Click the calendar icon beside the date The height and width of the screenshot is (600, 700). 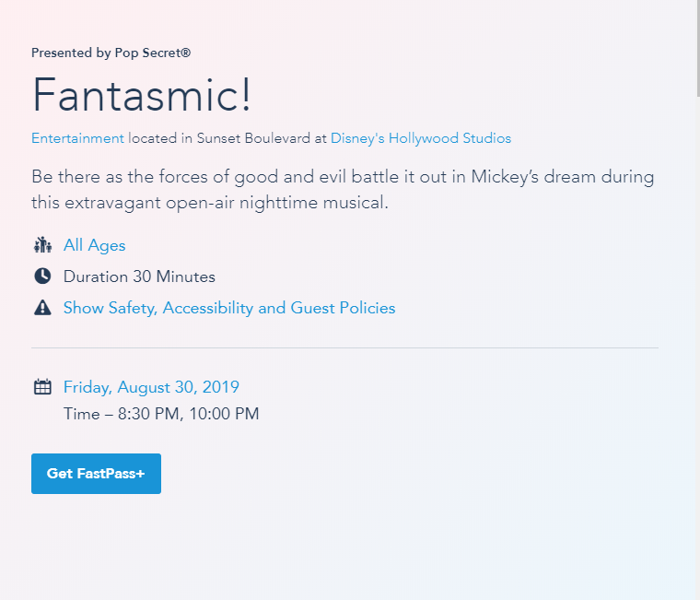click(x=42, y=387)
